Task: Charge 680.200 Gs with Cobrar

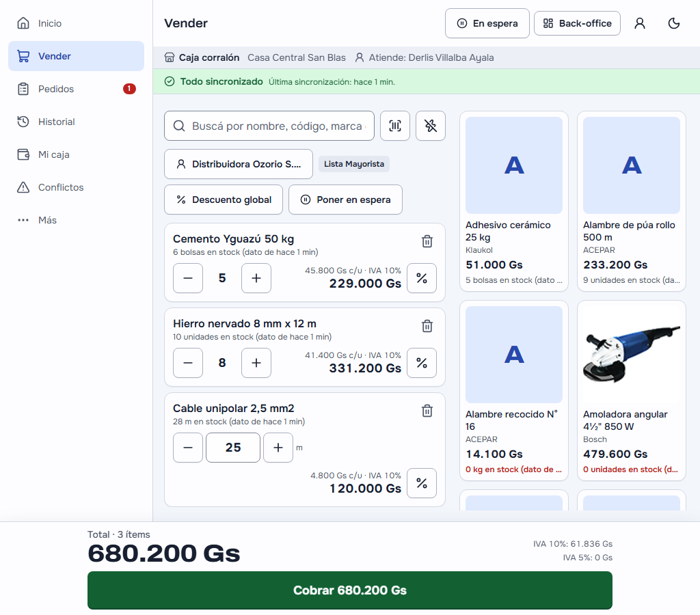Action: (350, 590)
